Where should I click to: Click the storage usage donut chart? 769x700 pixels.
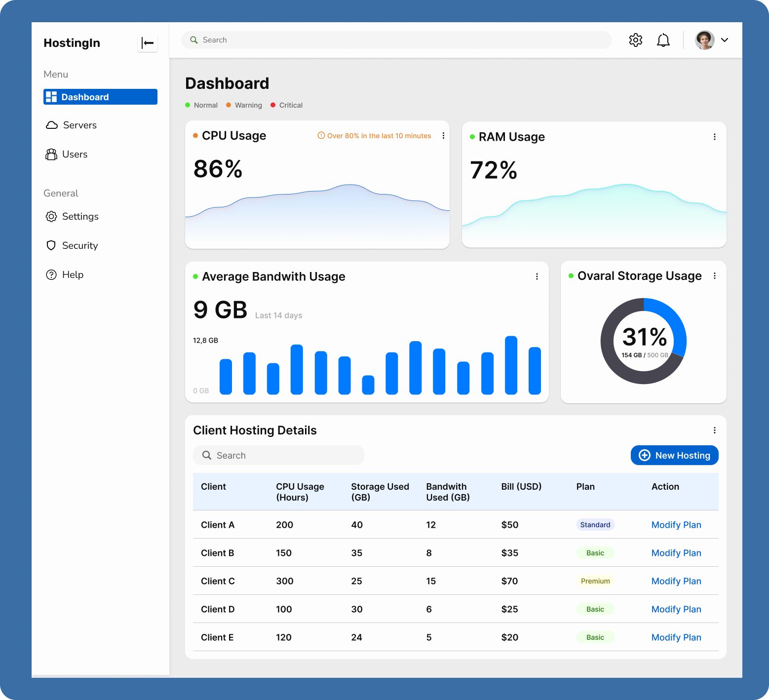click(643, 341)
